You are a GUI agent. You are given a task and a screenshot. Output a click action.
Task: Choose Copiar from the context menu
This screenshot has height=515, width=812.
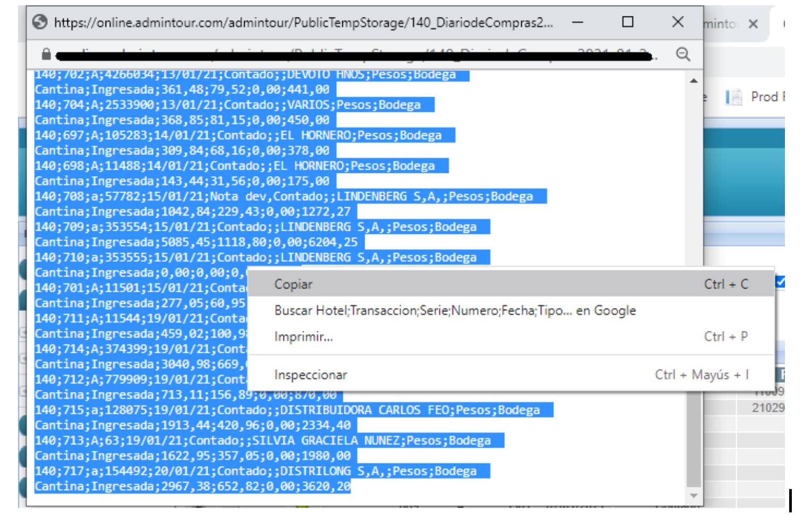(293, 284)
